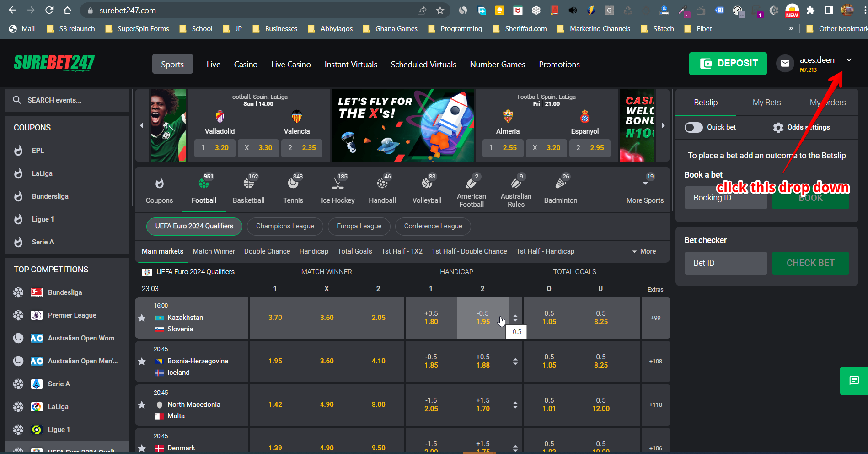Bookmark this page with the star icon

pos(440,10)
